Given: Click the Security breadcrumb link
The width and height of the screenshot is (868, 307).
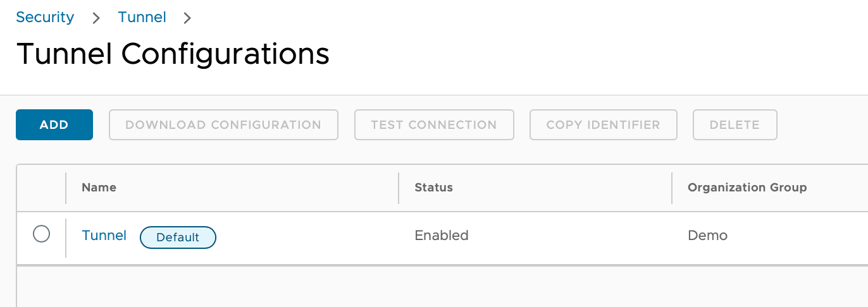Looking at the screenshot, I should point(45,17).
